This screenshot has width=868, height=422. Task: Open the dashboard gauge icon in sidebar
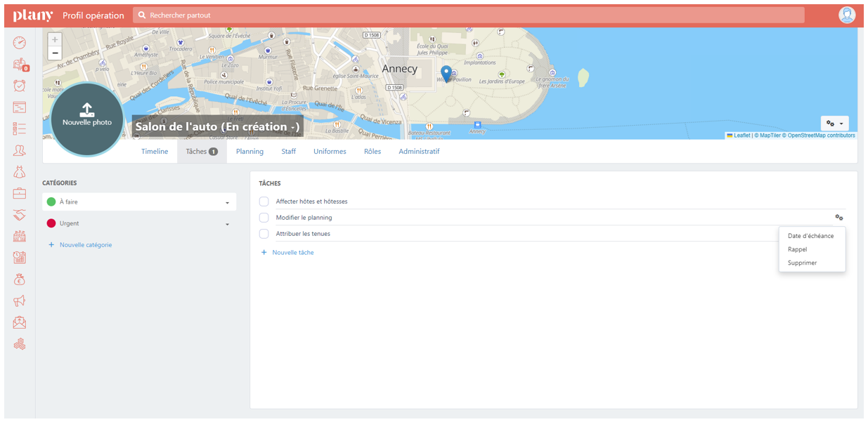[x=20, y=43]
